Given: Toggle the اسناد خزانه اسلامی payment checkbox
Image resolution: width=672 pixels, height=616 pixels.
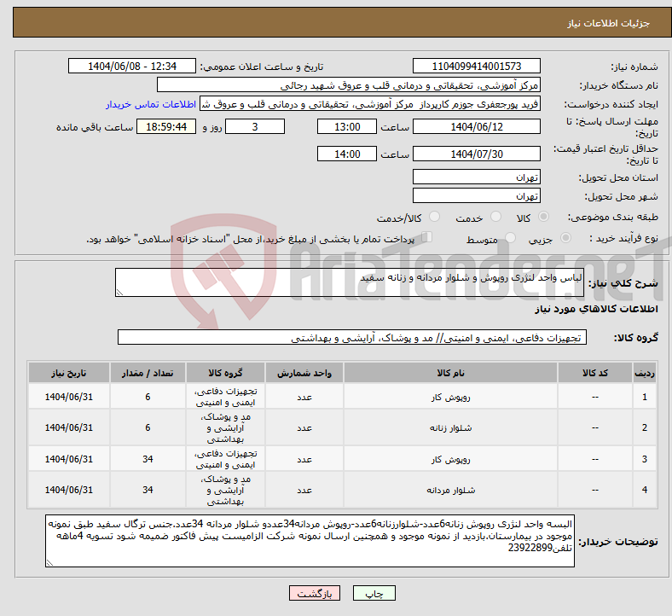Looking at the screenshot, I should (426, 237).
